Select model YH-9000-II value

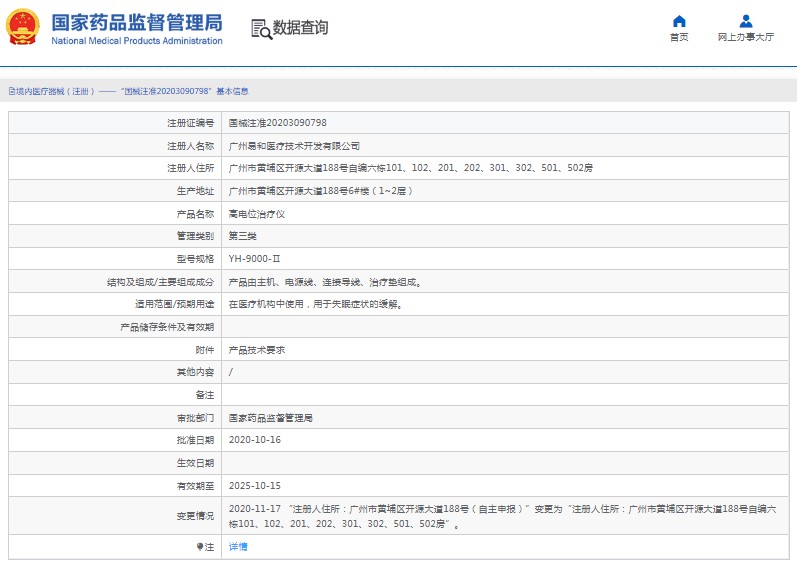point(254,259)
